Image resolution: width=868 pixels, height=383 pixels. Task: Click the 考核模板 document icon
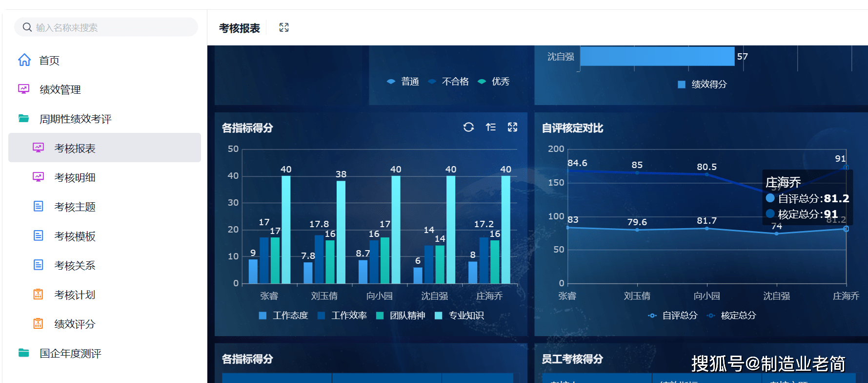click(38, 235)
